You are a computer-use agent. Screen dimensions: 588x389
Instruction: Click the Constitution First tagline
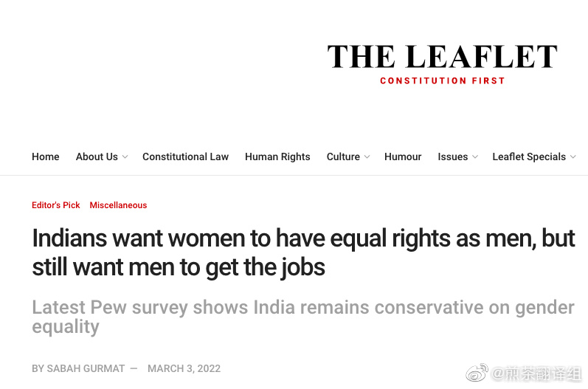pyautogui.click(x=443, y=81)
